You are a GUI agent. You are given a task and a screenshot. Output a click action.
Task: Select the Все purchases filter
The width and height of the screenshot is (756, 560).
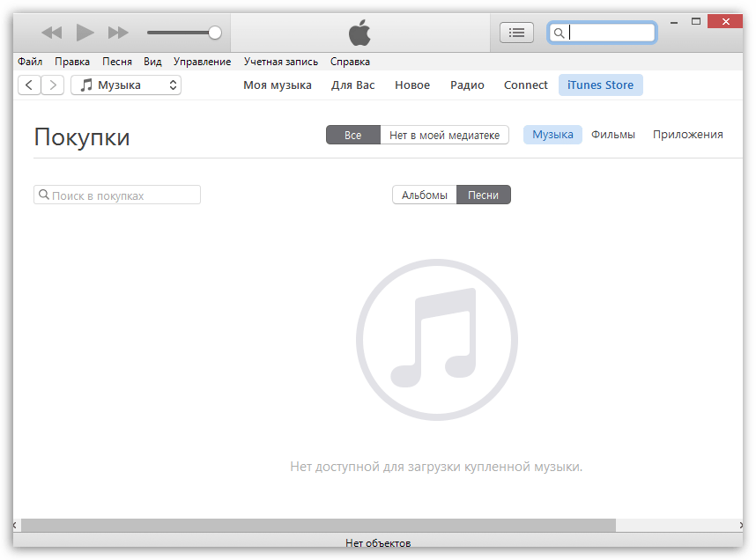pos(353,135)
